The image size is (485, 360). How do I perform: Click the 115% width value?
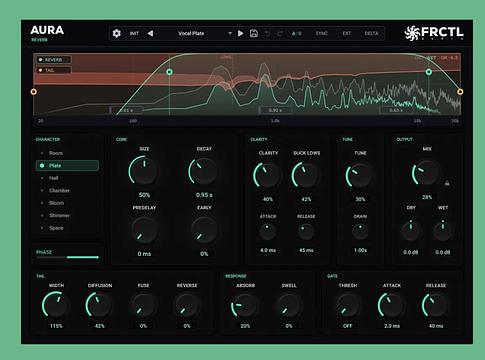tap(56, 326)
